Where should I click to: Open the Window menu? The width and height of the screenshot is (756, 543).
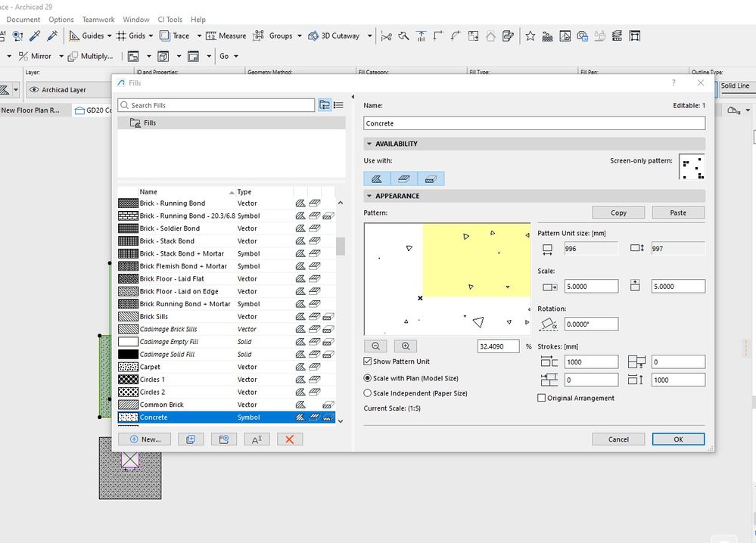136,19
